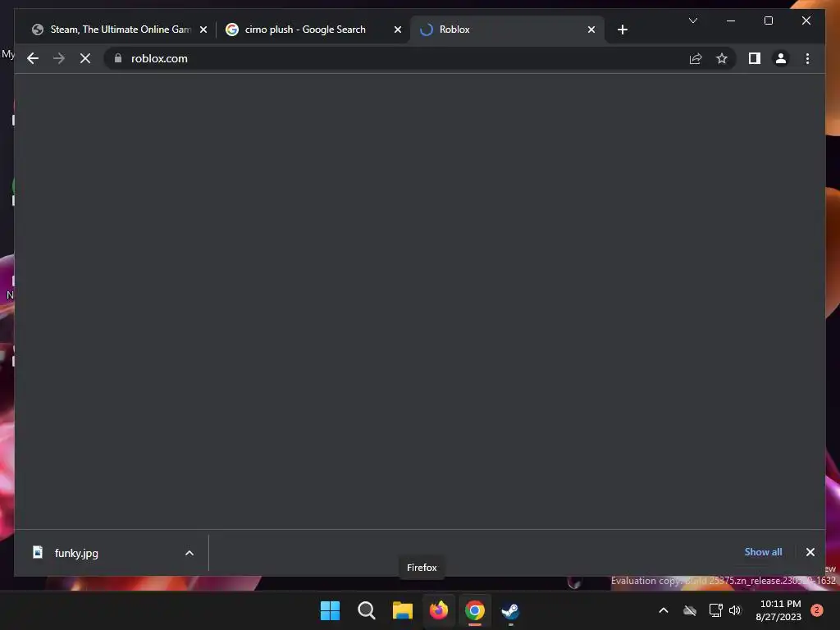Viewport: 840px width, 630px height.
Task: Open the clock showing 10:11 PM
Action: click(x=779, y=610)
